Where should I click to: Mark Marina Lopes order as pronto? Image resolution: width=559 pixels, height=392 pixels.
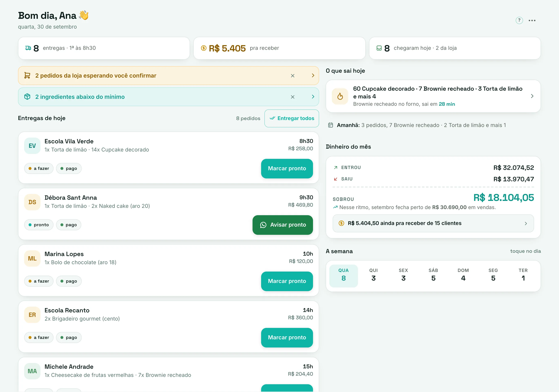click(287, 281)
